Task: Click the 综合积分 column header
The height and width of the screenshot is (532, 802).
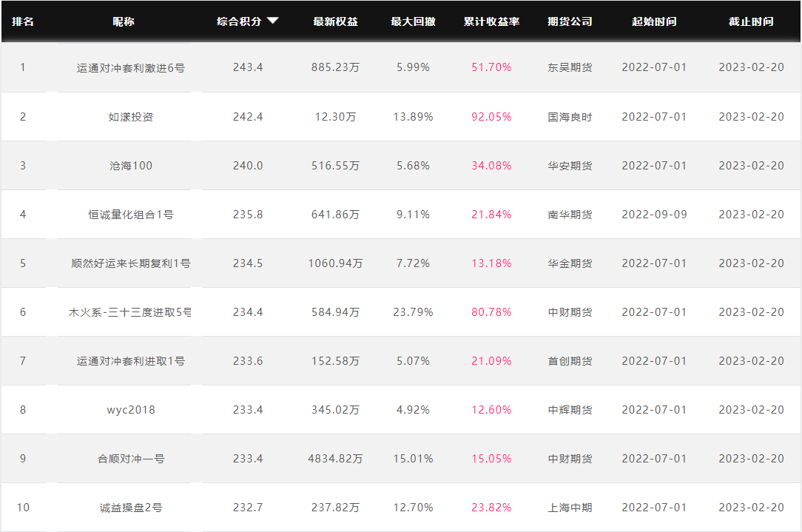Action: pos(239,21)
